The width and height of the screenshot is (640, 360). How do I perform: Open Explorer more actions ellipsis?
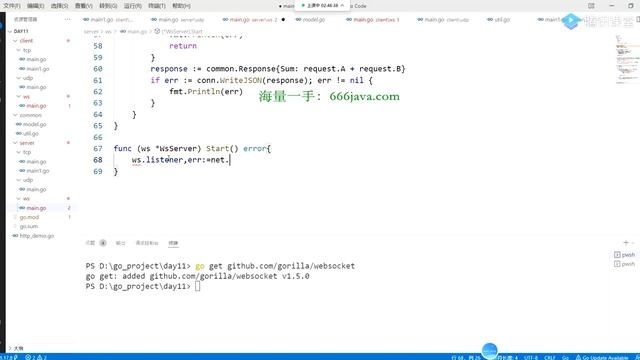pos(67,19)
